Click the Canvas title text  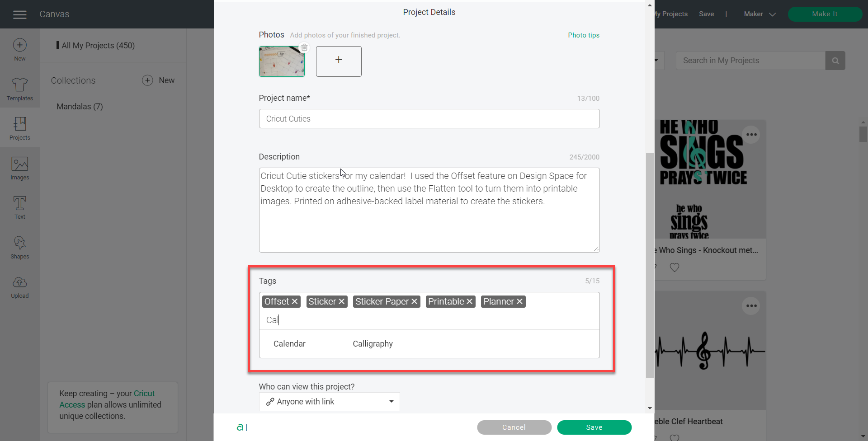(54, 14)
